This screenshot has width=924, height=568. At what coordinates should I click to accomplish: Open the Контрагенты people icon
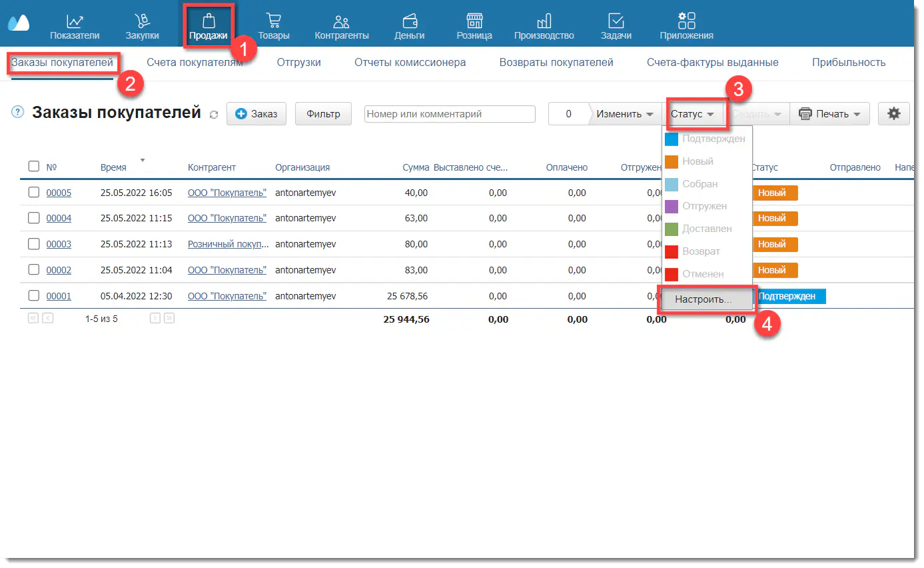tap(341, 21)
